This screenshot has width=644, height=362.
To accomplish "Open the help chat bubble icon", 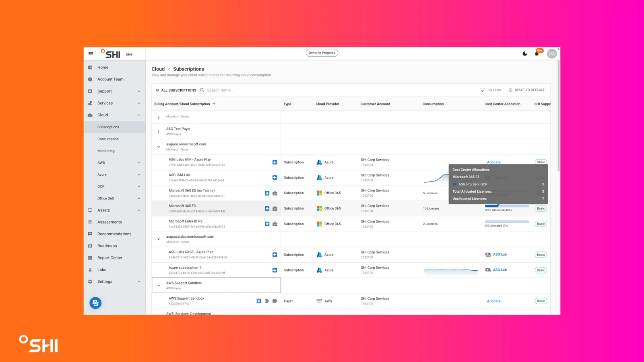I will (95, 303).
